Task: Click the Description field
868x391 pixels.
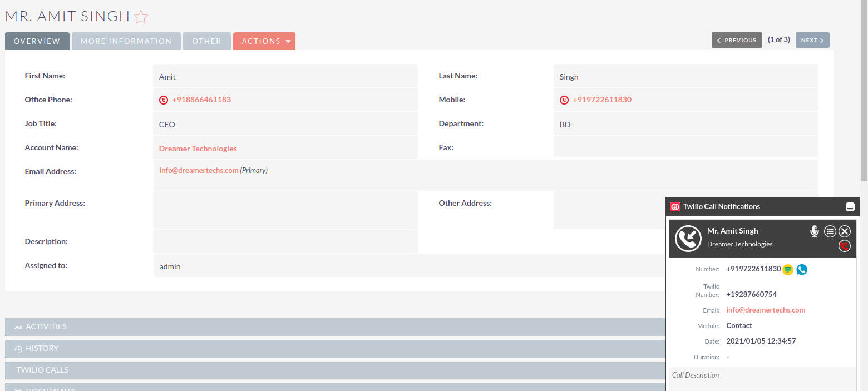Action: 285,241
